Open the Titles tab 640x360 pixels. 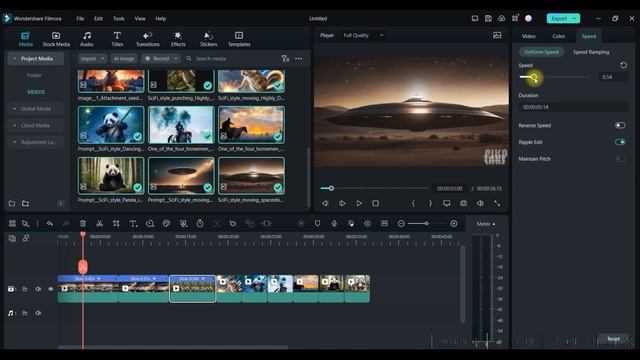[117, 39]
